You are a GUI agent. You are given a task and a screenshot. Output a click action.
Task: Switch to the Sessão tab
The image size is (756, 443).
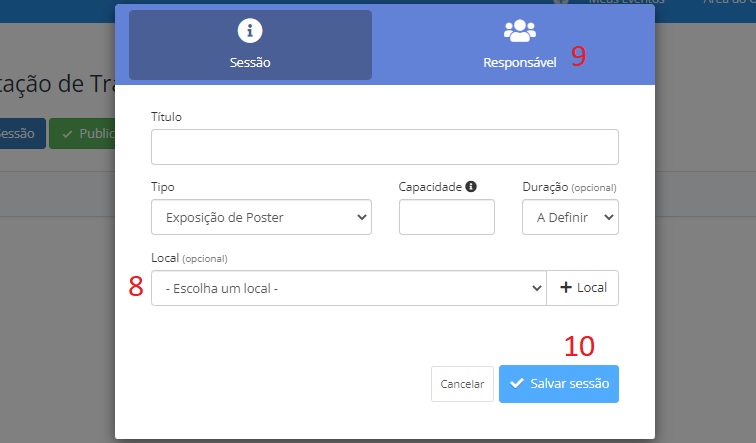click(250, 45)
